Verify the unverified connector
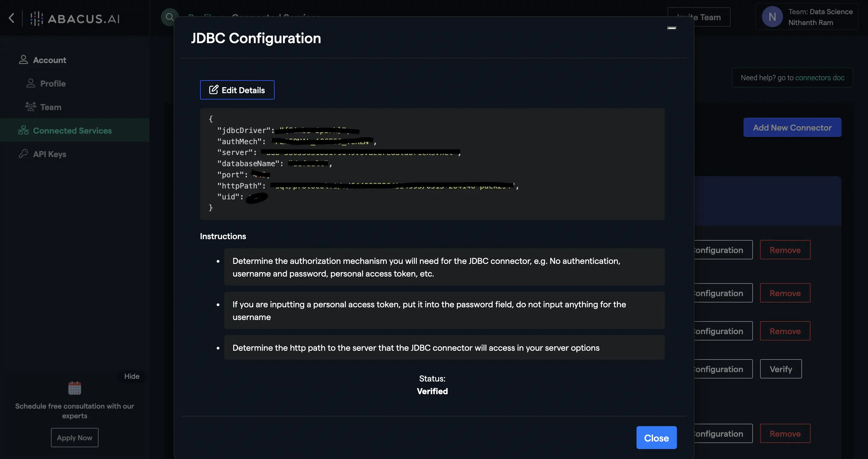Screen dimensions: 868x459 [781, 369]
